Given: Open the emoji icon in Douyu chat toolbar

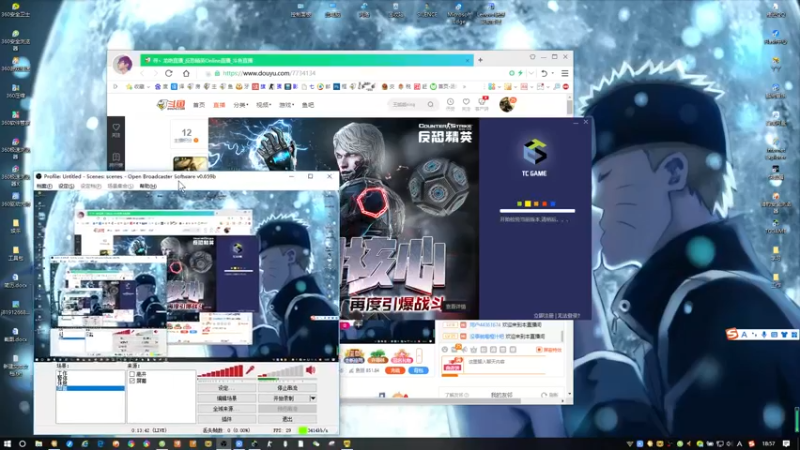Looking at the screenshot, I should click(x=445, y=349).
